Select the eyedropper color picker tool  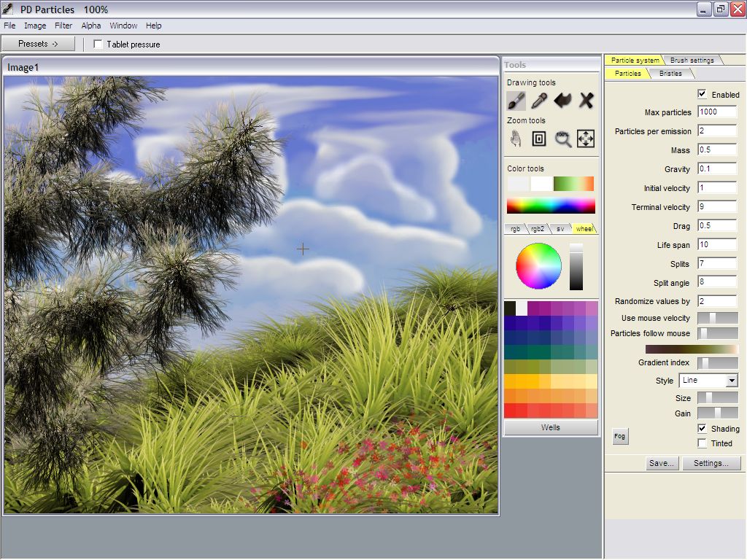(539, 101)
